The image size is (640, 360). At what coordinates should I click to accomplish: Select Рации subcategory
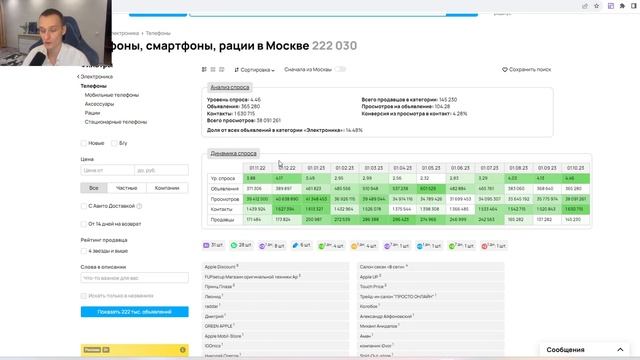pyautogui.click(x=92, y=113)
